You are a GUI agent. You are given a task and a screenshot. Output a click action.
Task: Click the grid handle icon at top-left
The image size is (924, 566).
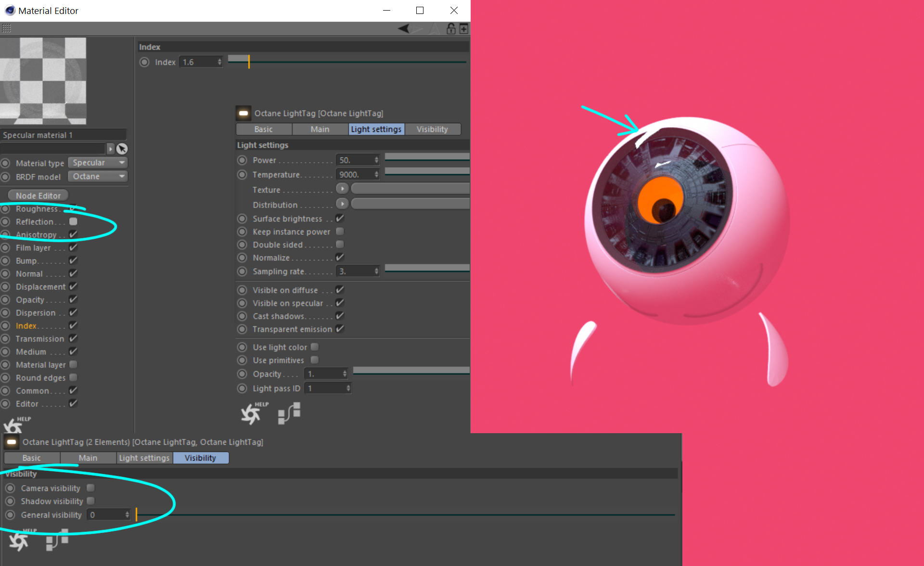click(x=6, y=29)
